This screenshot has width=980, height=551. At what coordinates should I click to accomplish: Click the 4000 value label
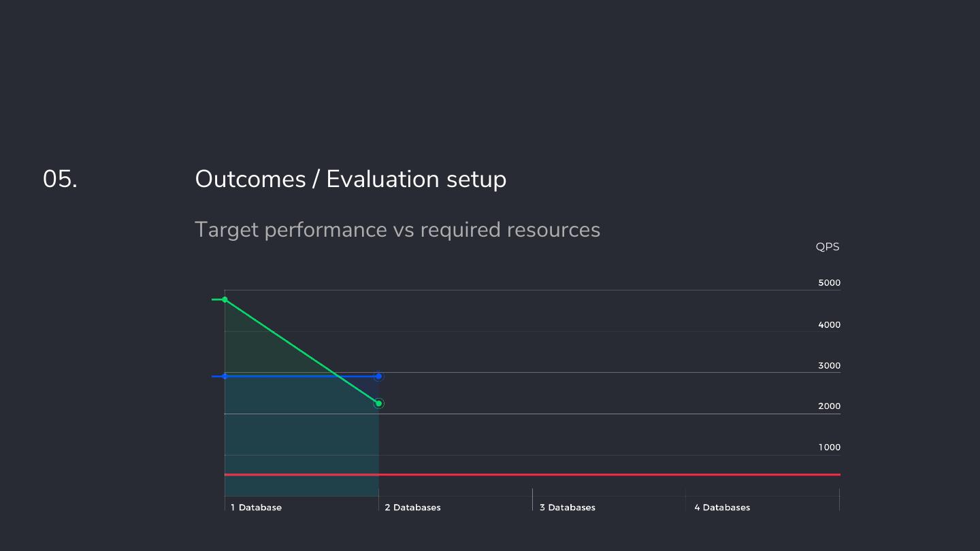[x=829, y=325]
